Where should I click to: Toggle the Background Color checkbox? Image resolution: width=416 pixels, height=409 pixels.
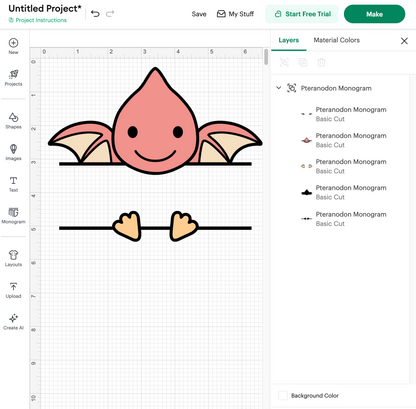click(x=283, y=396)
